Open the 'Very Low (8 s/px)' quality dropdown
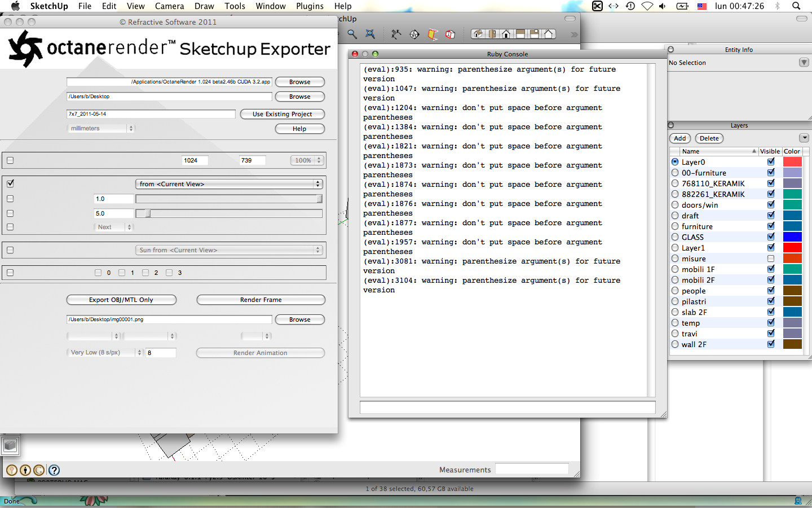The height and width of the screenshot is (508, 812). (x=105, y=352)
